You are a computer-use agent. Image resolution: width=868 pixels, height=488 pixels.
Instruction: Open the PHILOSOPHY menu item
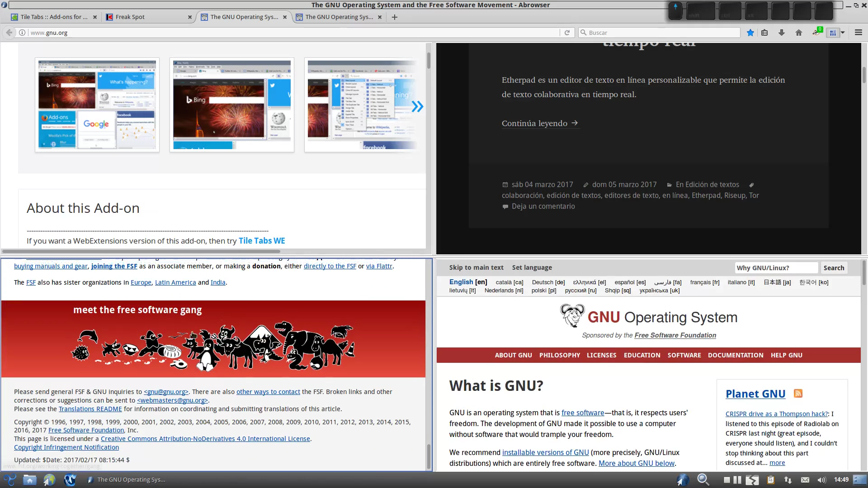click(x=559, y=355)
